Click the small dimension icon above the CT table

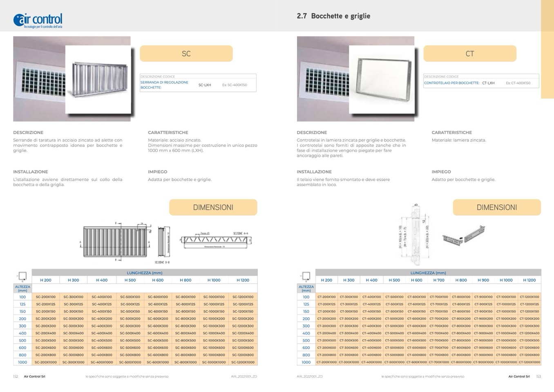[x=306, y=276]
